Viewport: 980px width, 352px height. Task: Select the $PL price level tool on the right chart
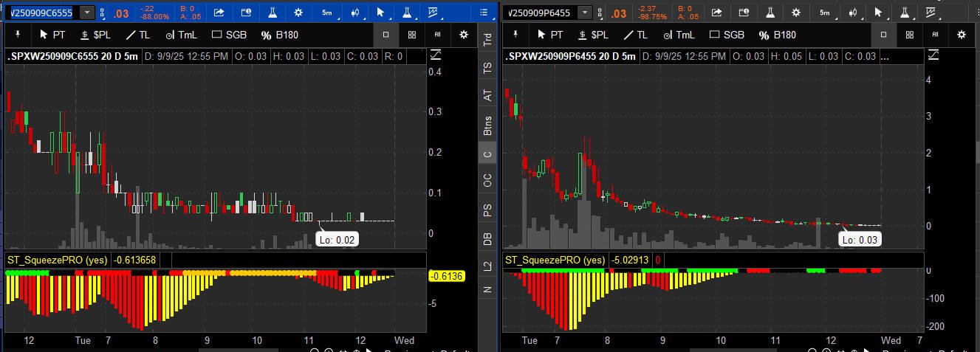coord(593,35)
